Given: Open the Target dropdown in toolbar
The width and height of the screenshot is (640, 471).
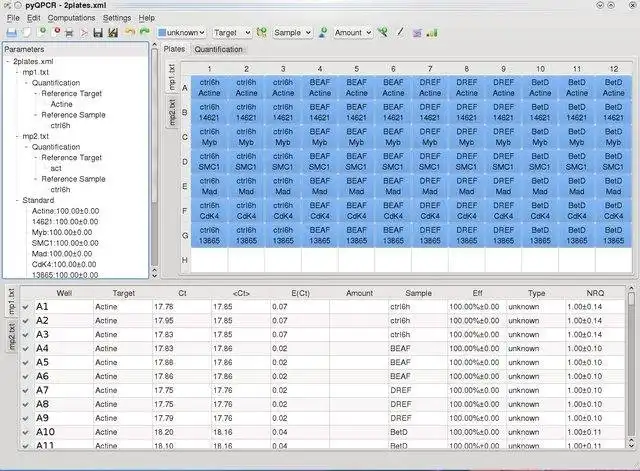Looking at the screenshot, I should coord(231,33).
